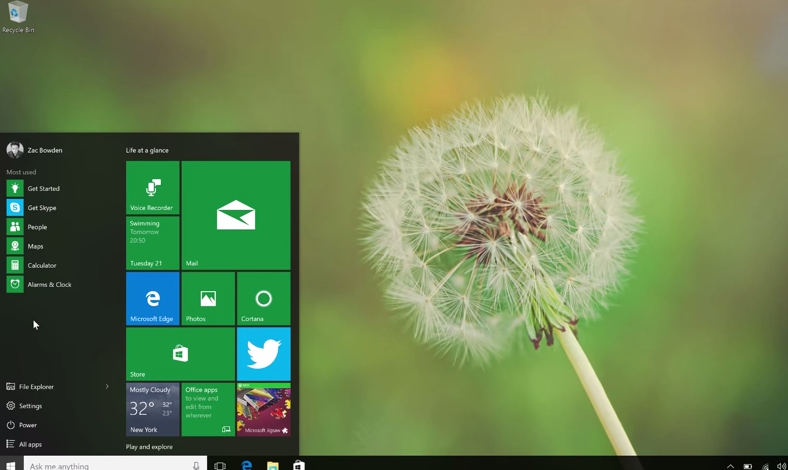Viewport: 788px width, 470px height.
Task: Launch the Mail tile
Action: tap(236, 215)
